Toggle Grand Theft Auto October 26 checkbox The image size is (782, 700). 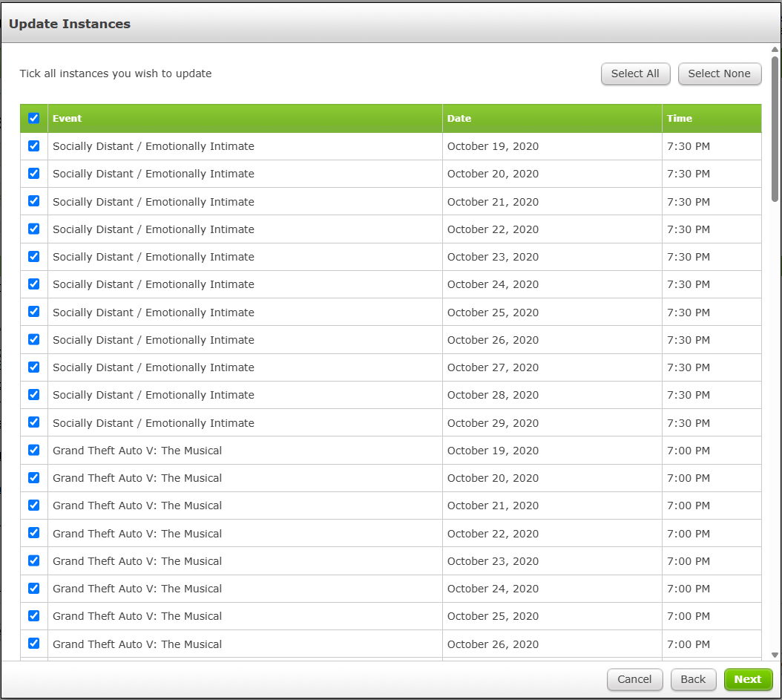[33, 644]
